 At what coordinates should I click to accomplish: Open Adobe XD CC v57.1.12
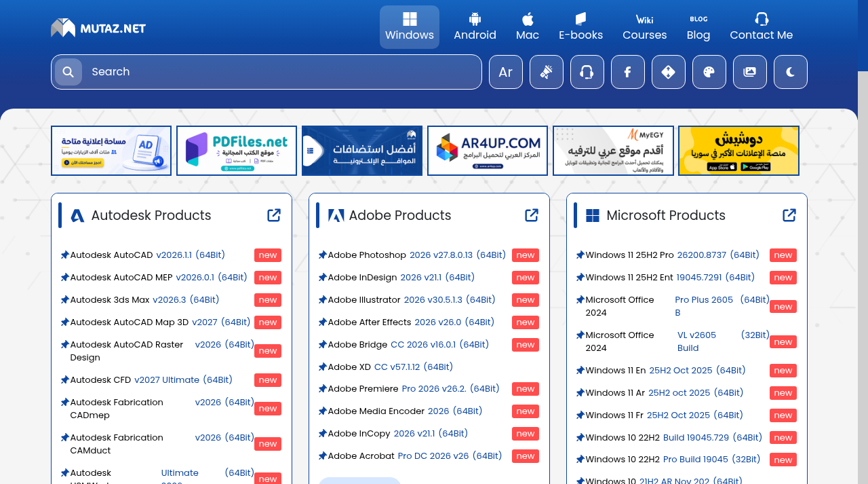coord(390,367)
